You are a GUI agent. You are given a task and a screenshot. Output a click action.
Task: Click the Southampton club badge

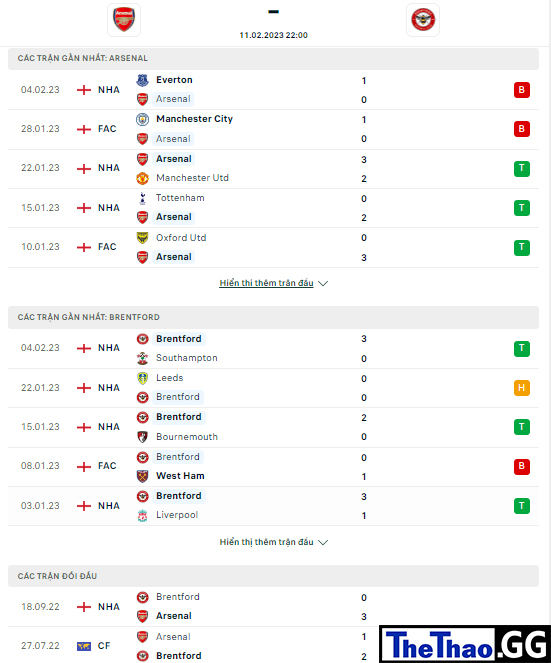click(x=143, y=358)
